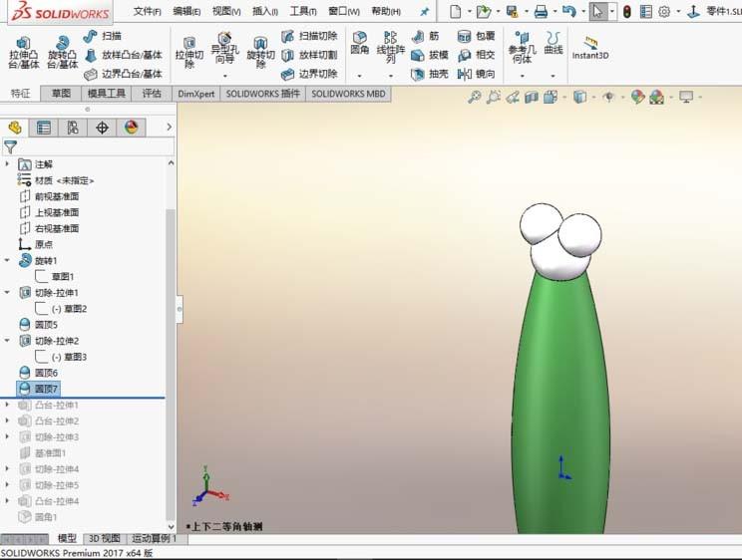Open the FeatureManager design tree tab

point(15,128)
